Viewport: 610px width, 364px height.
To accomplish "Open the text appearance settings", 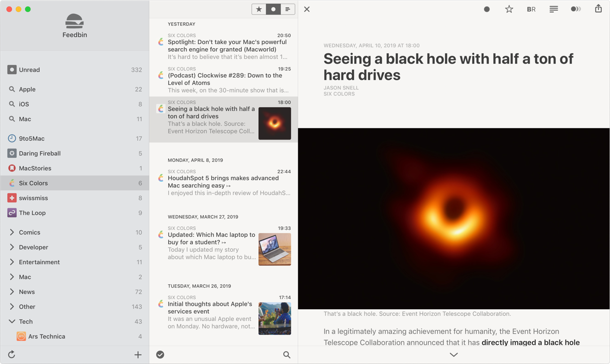I will (553, 9).
